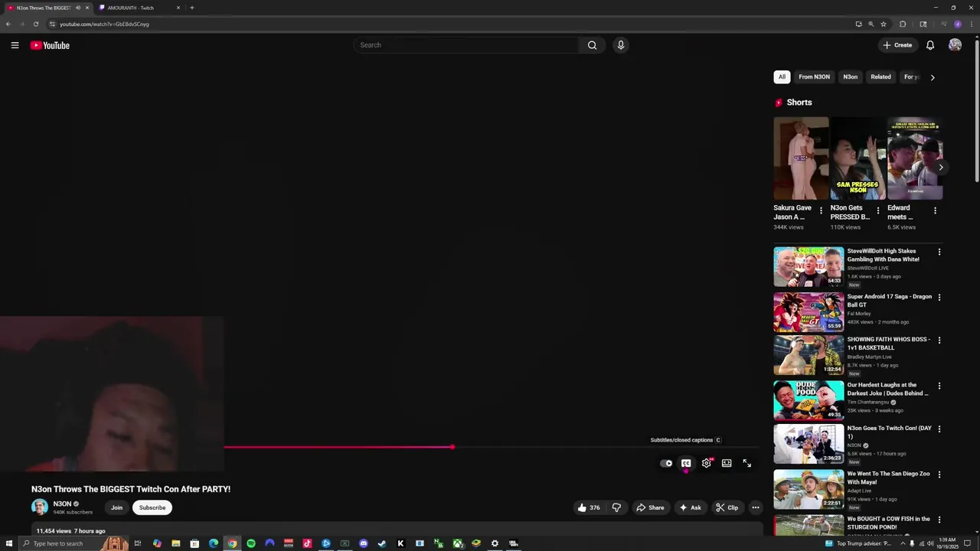The height and width of the screenshot is (551, 980).
Task: Open the volume control in system tray
Action: coord(930,543)
